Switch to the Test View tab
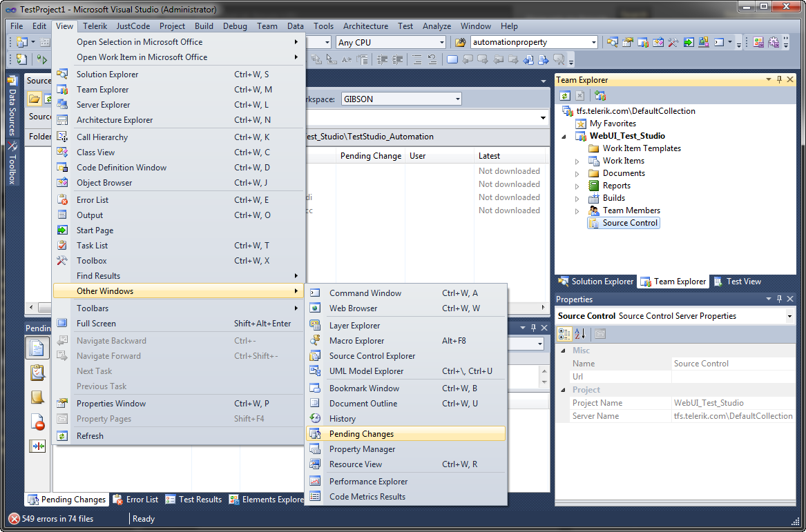The height and width of the screenshot is (532, 806). pyautogui.click(x=737, y=282)
